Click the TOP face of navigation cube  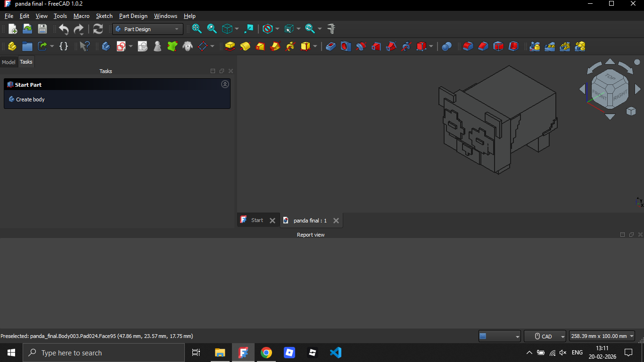tap(611, 76)
